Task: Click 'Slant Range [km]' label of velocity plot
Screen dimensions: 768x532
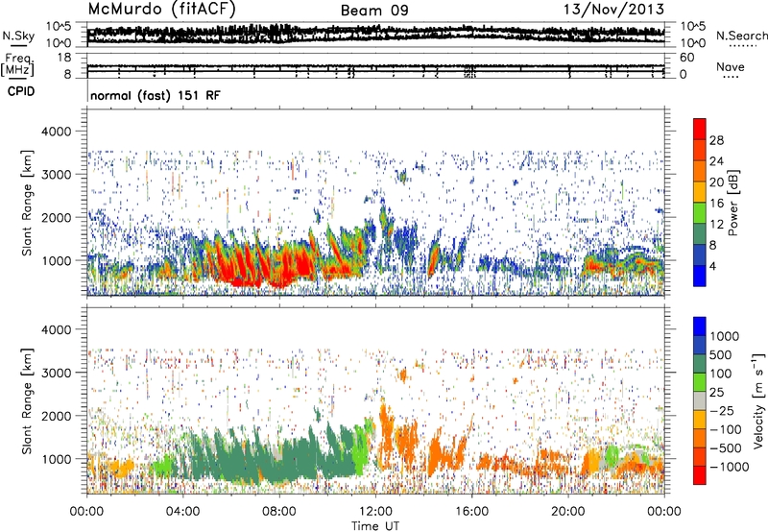Action: (x=27, y=400)
